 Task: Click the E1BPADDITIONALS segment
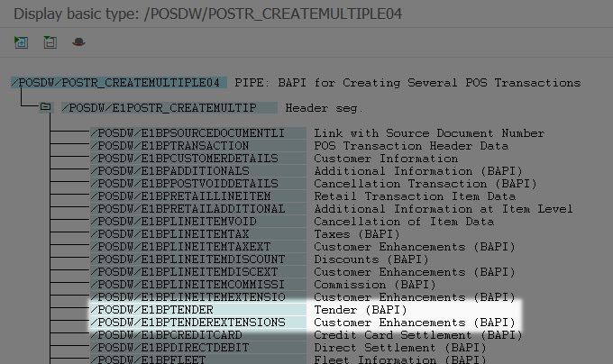169,171
